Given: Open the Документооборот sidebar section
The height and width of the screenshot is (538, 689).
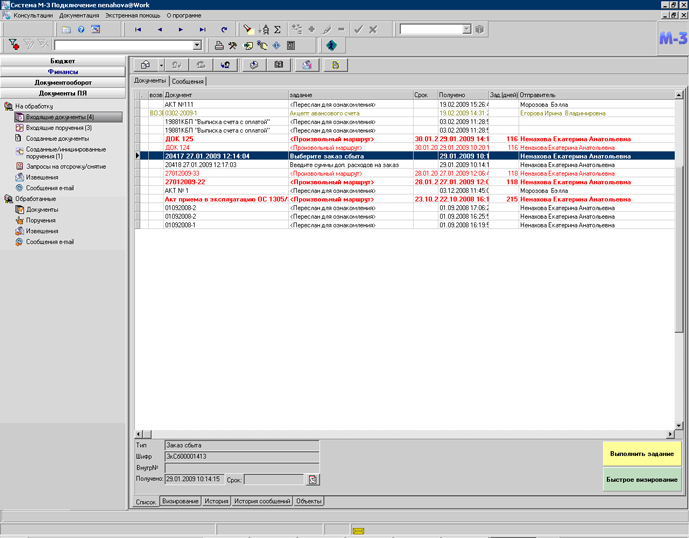Looking at the screenshot, I should coord(63,82).
